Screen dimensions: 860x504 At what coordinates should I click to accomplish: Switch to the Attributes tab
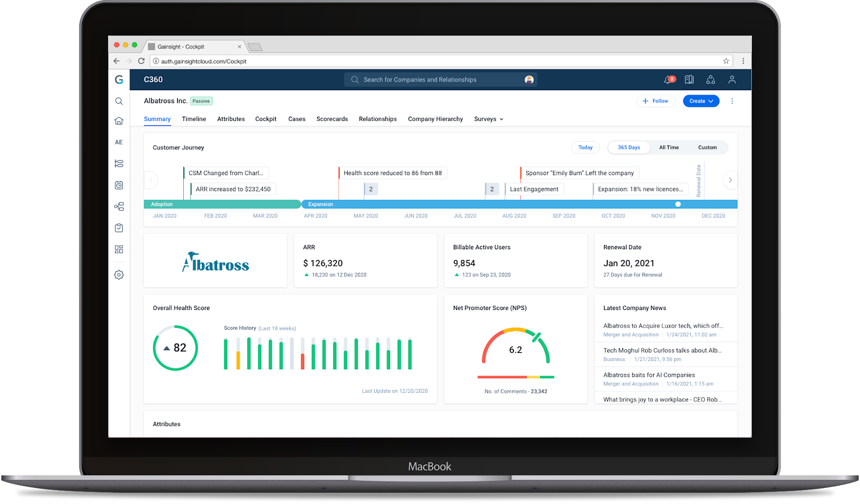pyautogui.click(x=231, y=119)
